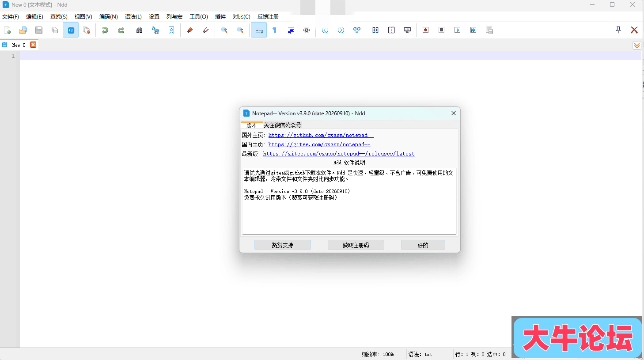Click the 获取注册码 button
This screenshot has height=360, width=644.
click(x=356, y=245)
